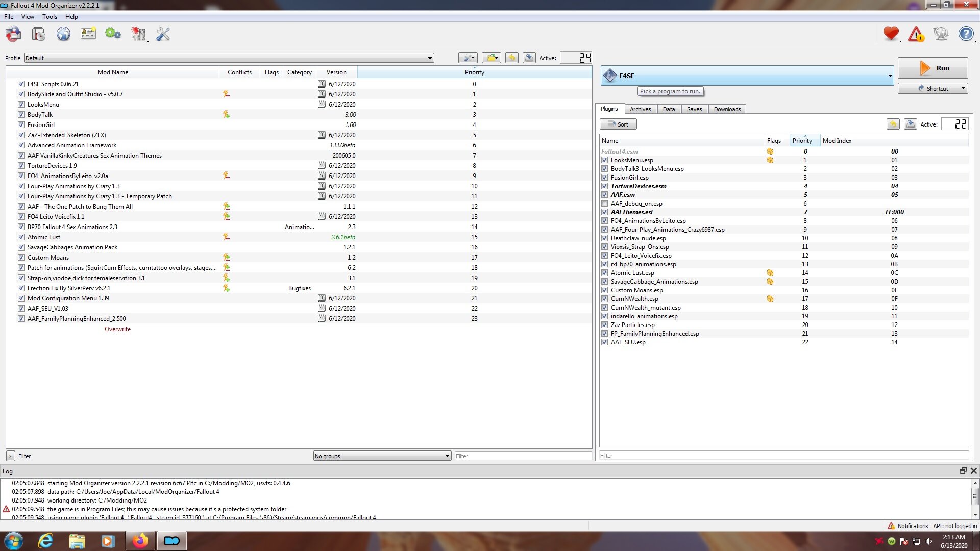This screenshot has height=551, width=980.
Task: Open Settings wrench and screwdriver icon
Action: click(x=163, y=34)
